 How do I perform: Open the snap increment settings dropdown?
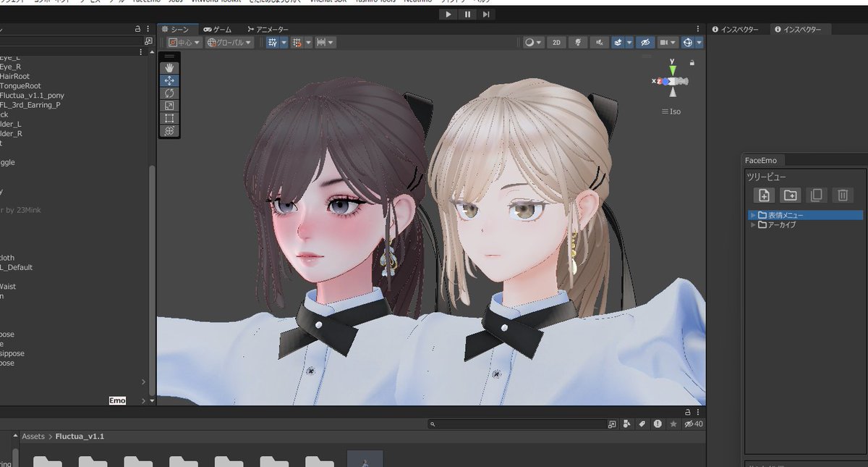(325, 43)
